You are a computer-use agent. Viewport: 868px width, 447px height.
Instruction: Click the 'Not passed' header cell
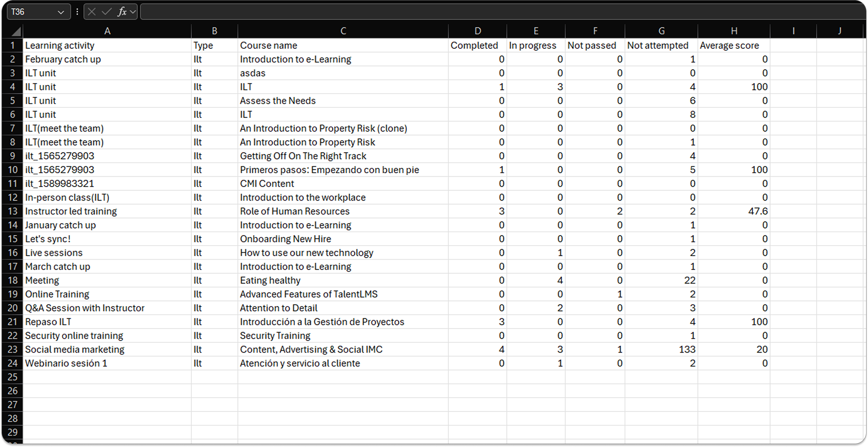pos(595,45)
